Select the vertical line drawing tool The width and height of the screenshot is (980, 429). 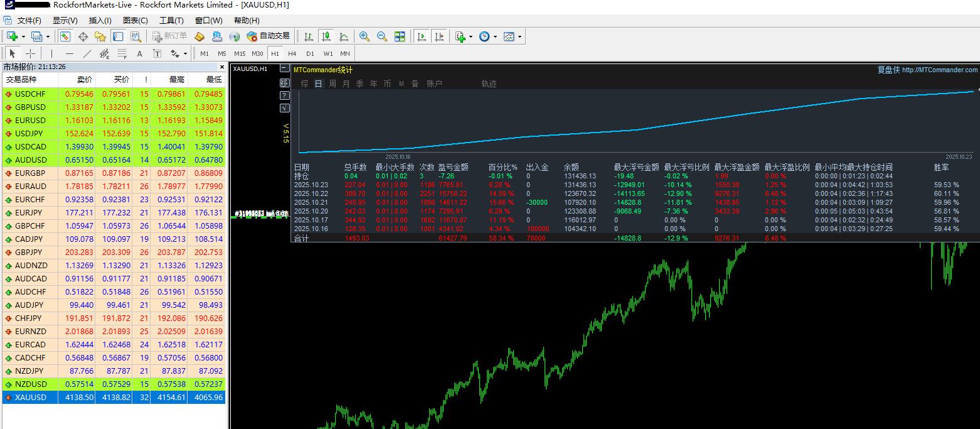point(51,53)
